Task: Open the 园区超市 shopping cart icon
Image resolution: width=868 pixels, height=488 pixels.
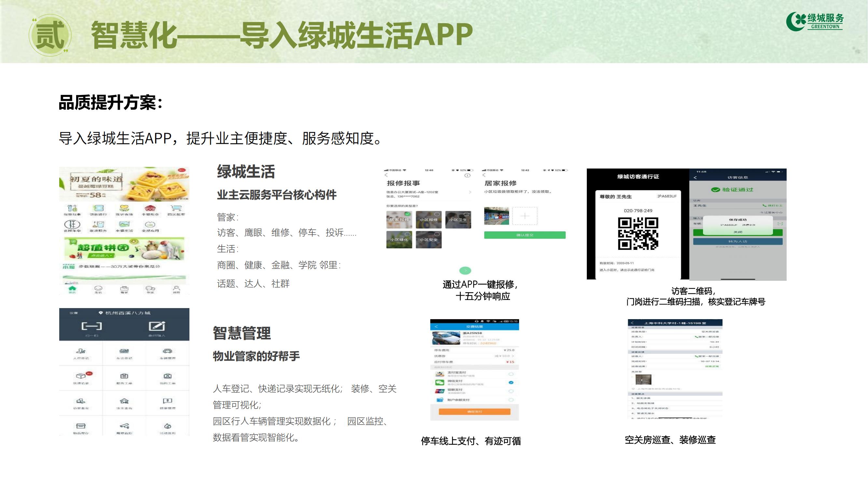Action: [176, 208]
